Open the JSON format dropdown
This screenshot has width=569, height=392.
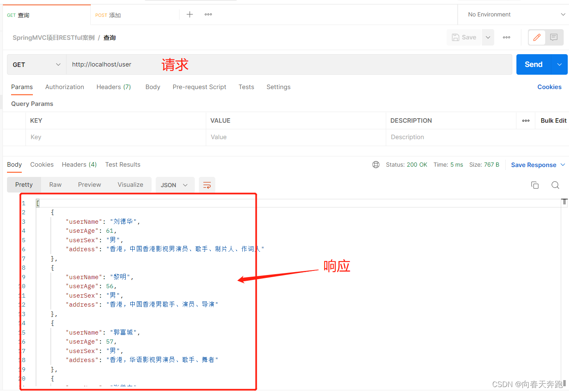[174, 185]
